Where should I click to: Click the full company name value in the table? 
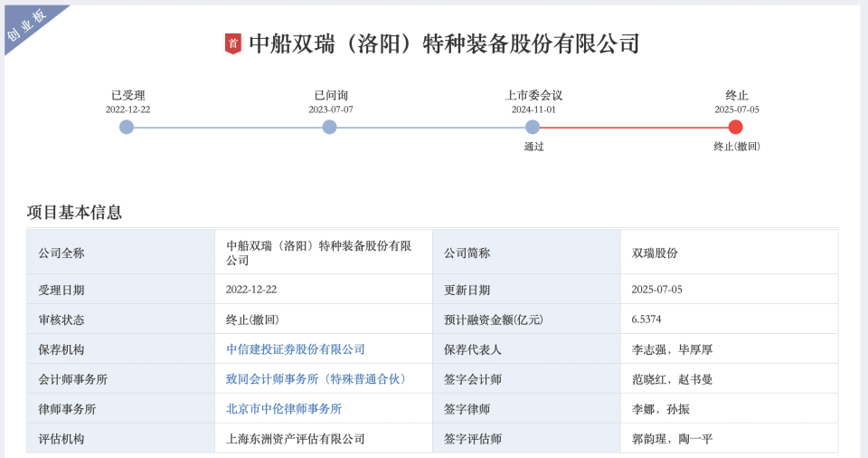(319, 253)
